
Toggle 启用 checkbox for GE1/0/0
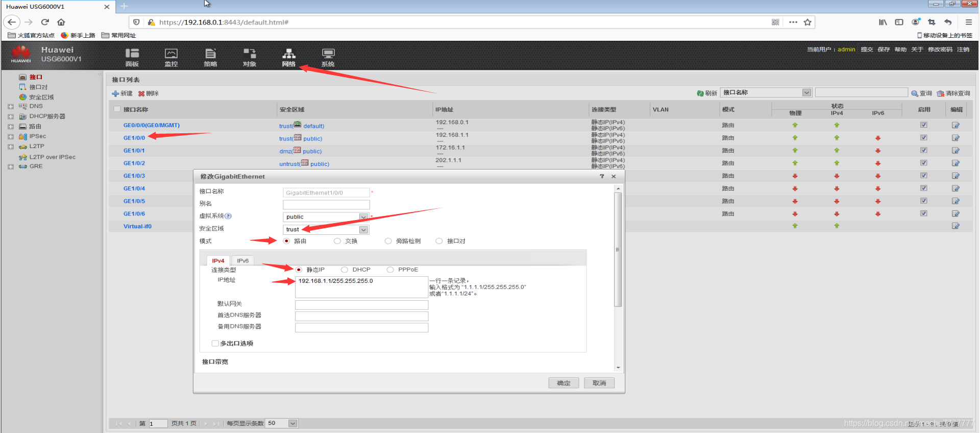[x=923, y=138]
